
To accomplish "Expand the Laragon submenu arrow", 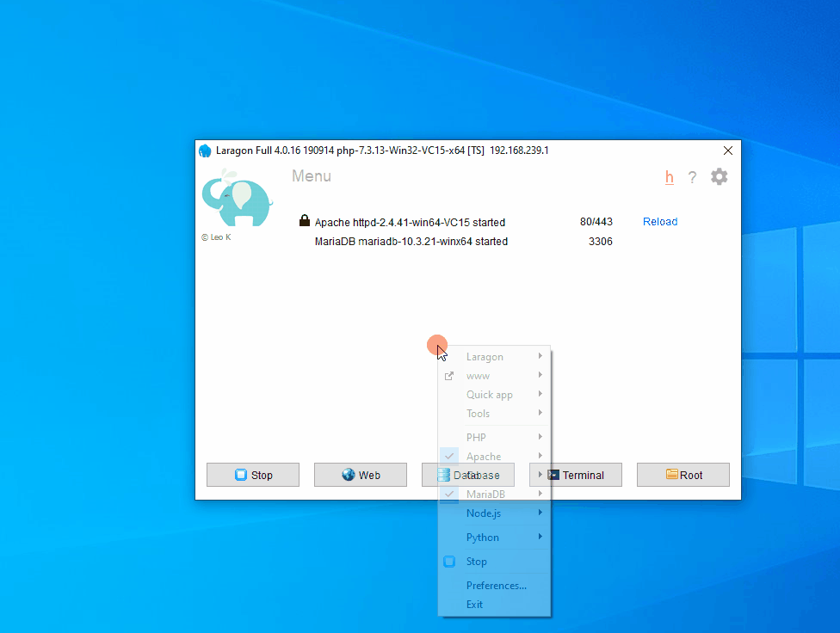I will (540, 356).
